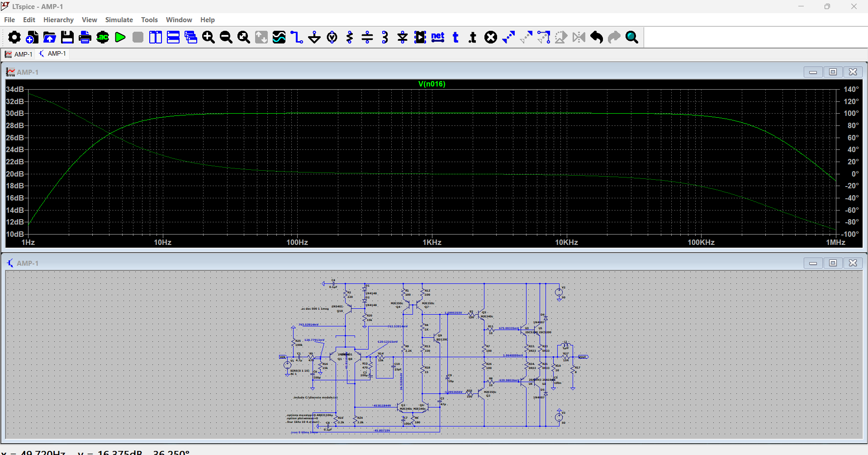Place a capacitor
This screenshot has width=868, height=455.
(x=367, y=37)
